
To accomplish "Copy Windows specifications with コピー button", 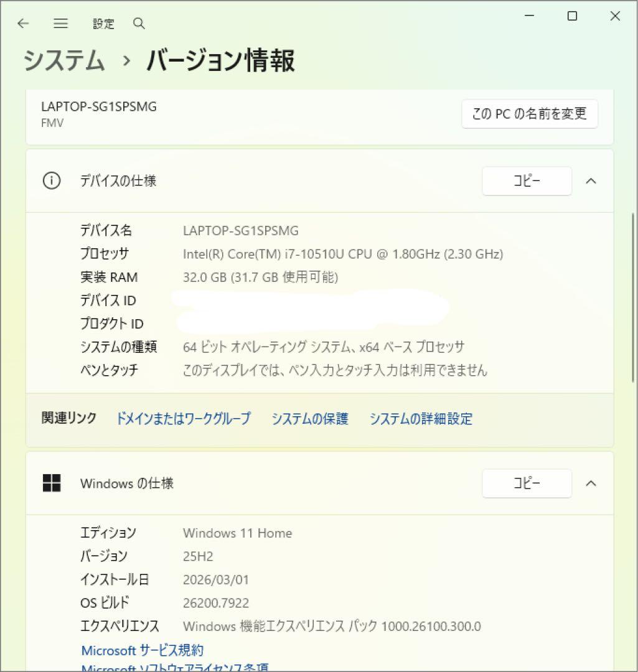I will click(527, 483).
